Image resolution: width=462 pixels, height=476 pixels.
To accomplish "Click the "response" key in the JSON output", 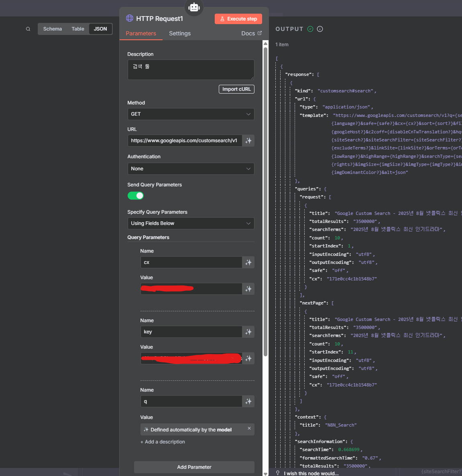I will [x=299, y=74].
